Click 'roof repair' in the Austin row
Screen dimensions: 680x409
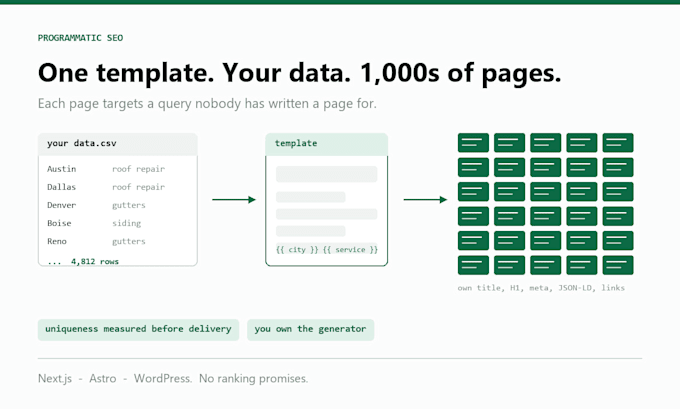138,169
